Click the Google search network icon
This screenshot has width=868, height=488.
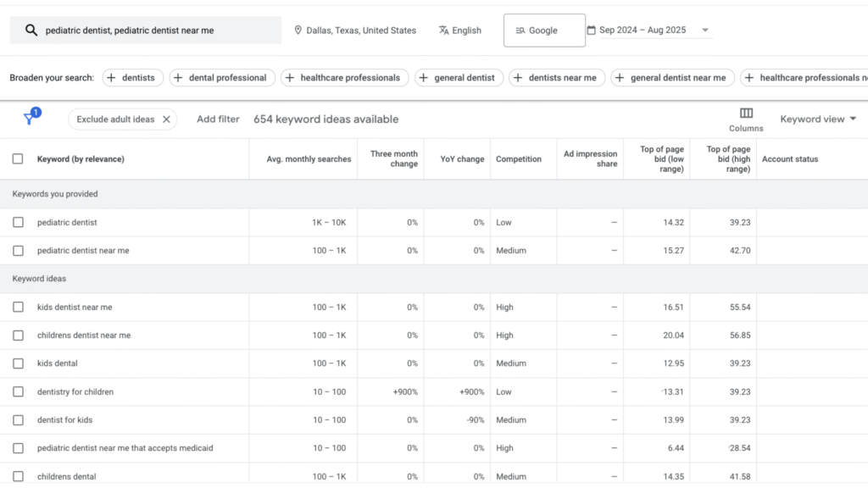520,30
